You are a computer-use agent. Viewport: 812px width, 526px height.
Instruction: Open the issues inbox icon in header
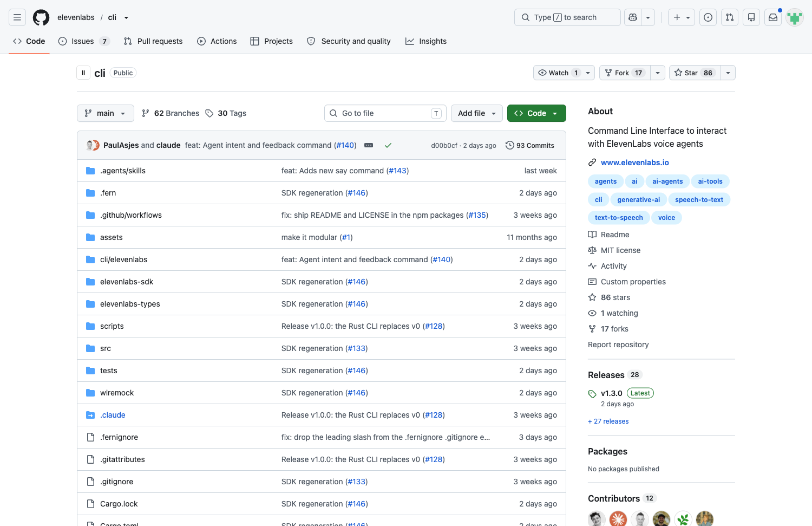pos(708,17)
